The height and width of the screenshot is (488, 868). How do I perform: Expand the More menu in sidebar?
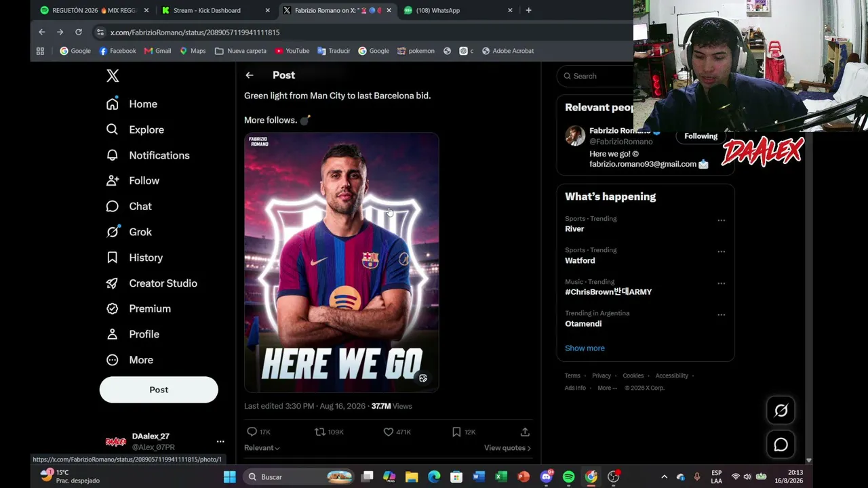[130, 360]
